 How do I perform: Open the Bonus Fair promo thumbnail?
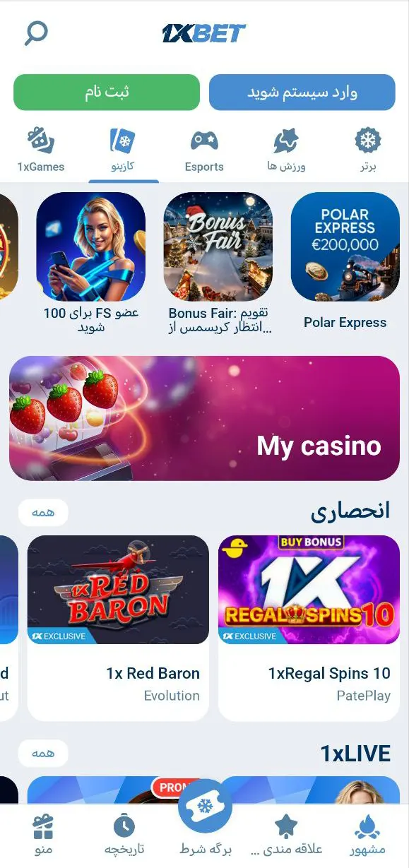tap(218, 246)
